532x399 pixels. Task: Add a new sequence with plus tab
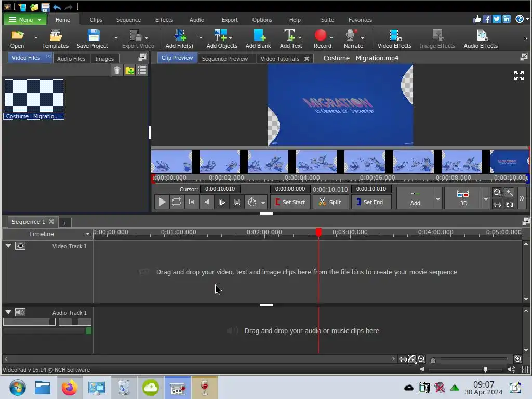(x=64, y=222)
